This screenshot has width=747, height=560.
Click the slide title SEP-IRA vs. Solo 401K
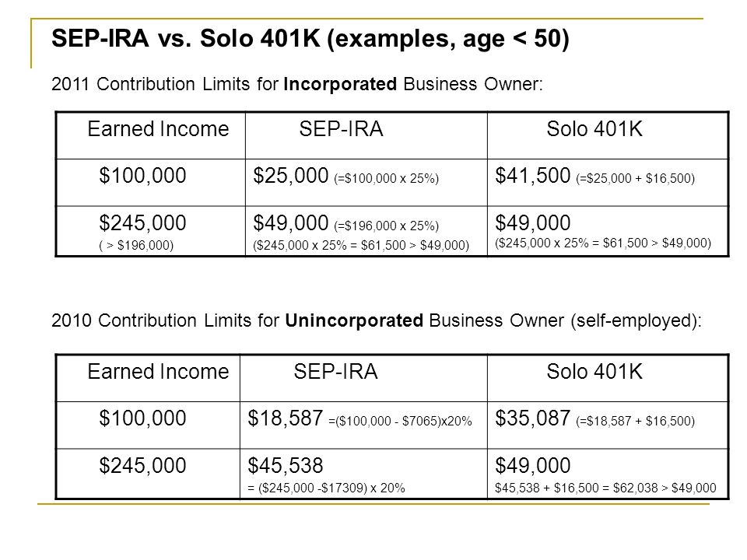pyautogui.click(x=310, y=38)
